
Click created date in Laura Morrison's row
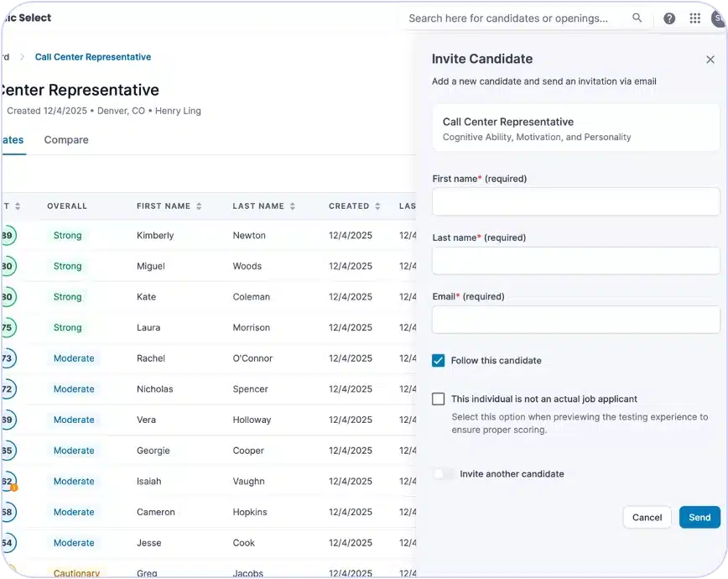[x=351, y=327]
